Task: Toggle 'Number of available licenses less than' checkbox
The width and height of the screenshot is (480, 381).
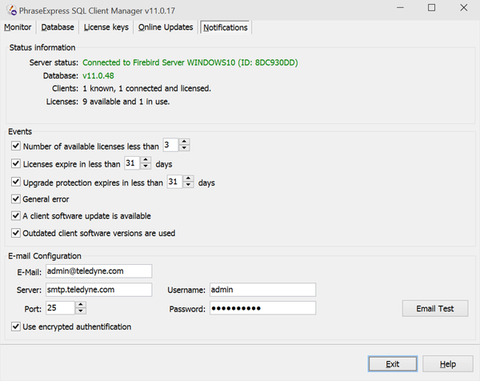Action: coord(16,146)
